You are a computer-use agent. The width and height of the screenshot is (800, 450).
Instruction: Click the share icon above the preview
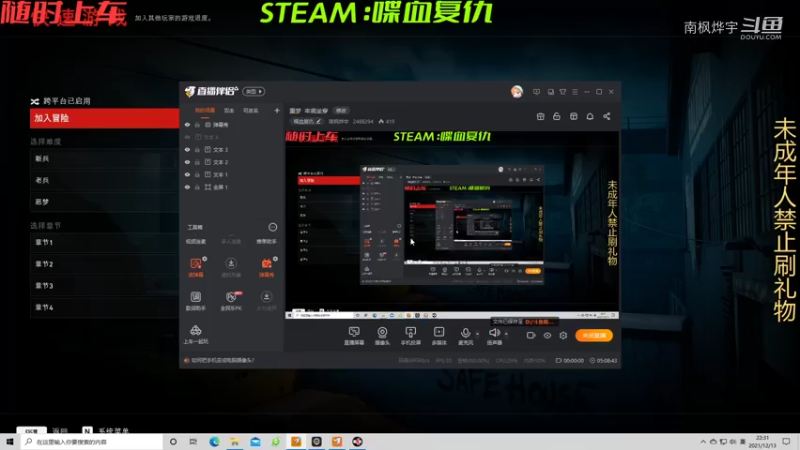tap(607, 116)
